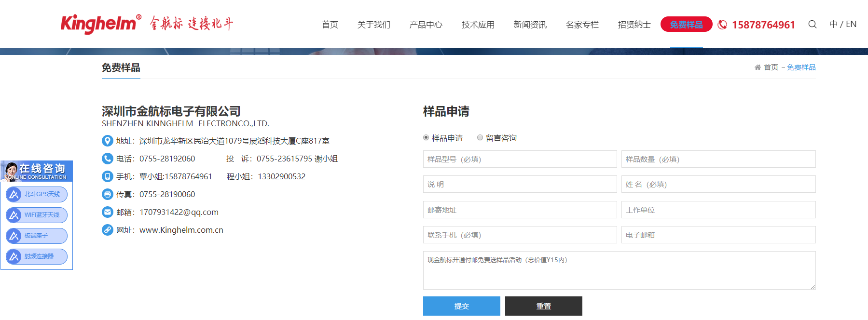
Task: Open 产品中心 menu item
Action: pos(426,25)
